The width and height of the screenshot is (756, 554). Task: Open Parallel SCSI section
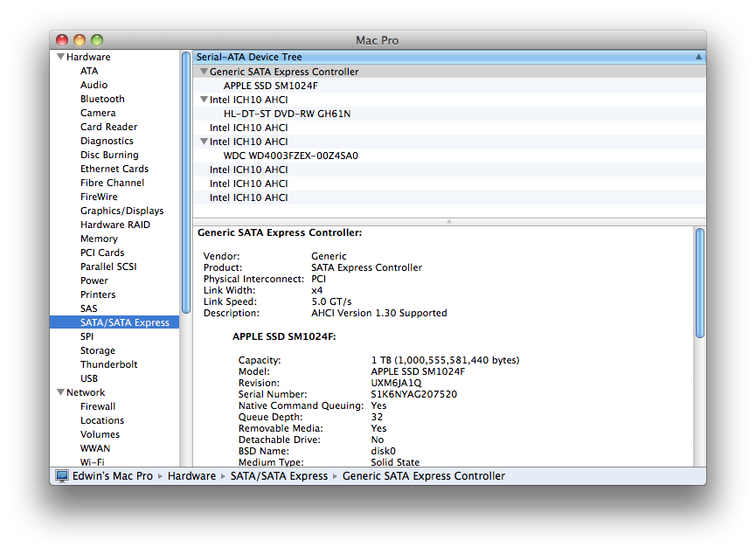pyautogui.click(x=108, y=267)
